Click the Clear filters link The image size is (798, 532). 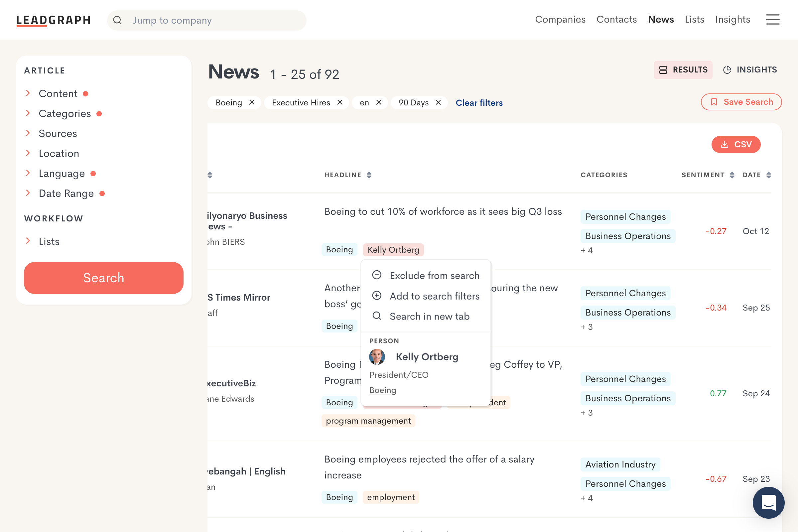479,103
